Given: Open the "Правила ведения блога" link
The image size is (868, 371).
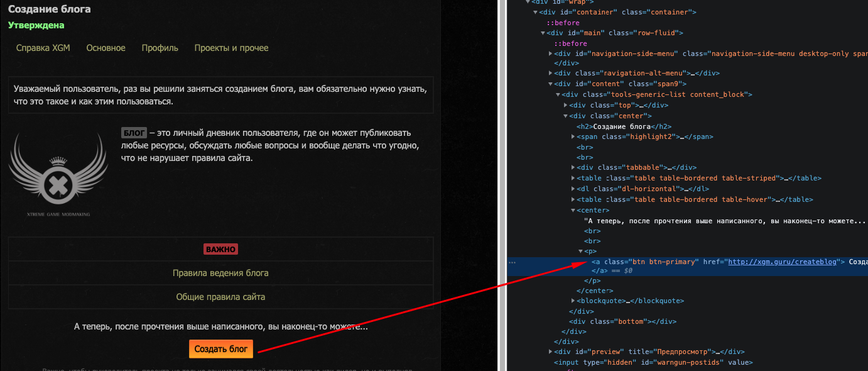Looking at the screenshot, I should pyautogui.click(x=220, y=273).
